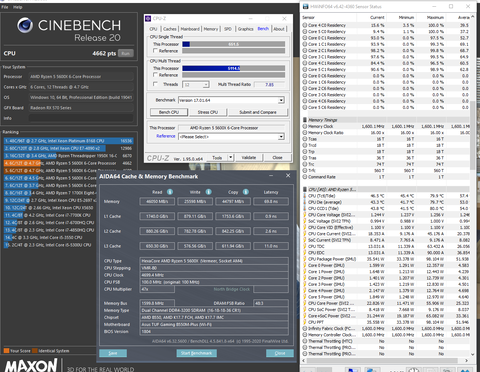Click the CPU PPT sensor icon
Viewport: 480px width, 372px height.
(x=305, y=322)
